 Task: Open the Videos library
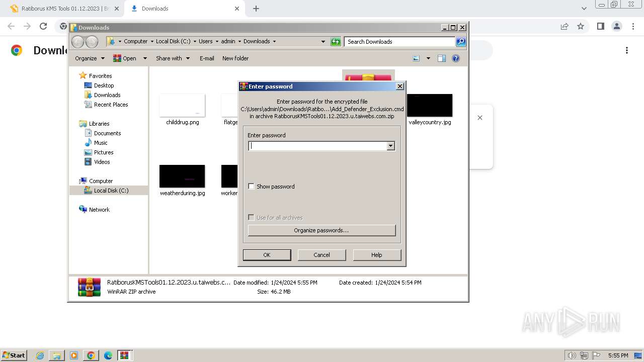pos(102,162)
